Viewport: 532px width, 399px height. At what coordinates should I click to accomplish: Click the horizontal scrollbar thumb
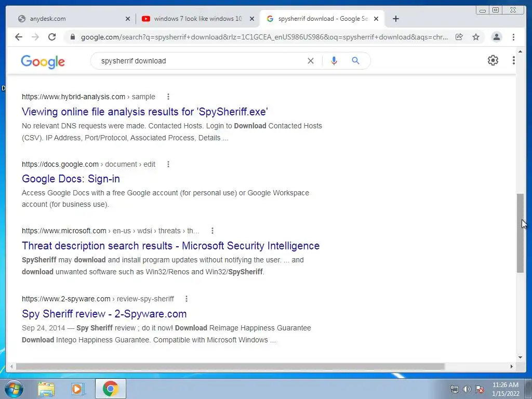coord(230,366)
